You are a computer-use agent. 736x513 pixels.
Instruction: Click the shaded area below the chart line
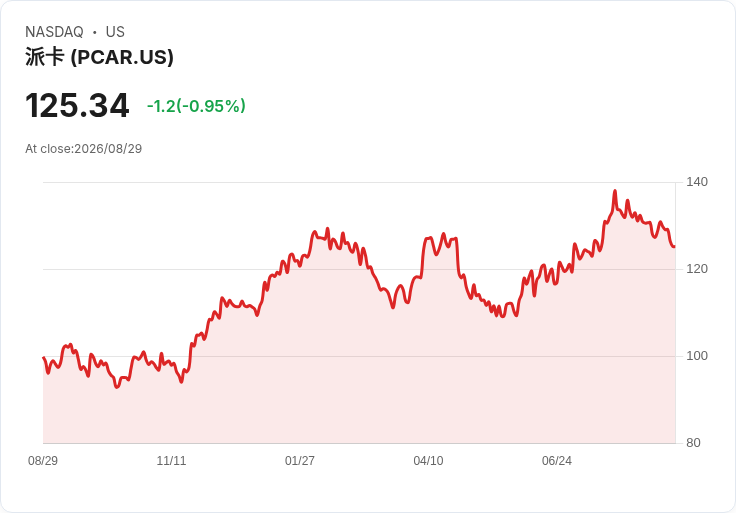359,375
